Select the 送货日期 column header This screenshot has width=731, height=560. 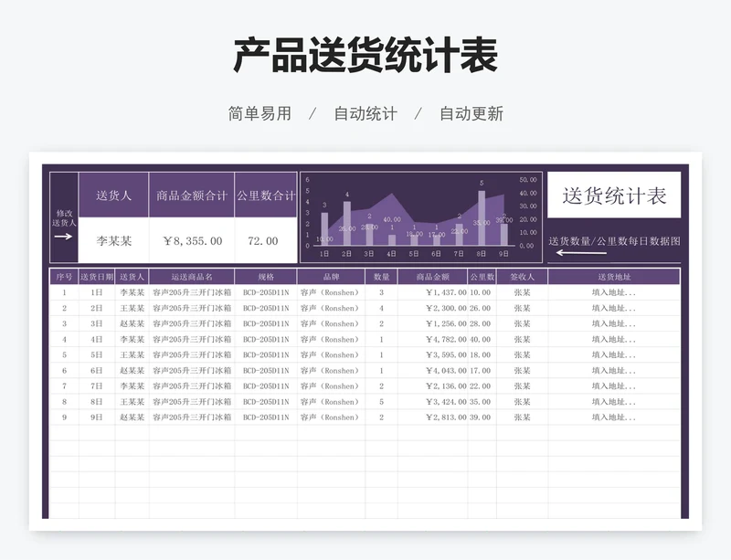(x=97, y=277)
